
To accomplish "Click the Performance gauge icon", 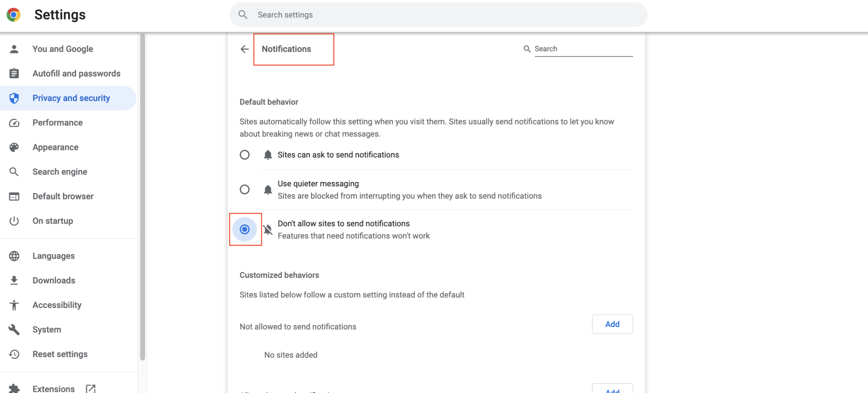I will point(14,123).
